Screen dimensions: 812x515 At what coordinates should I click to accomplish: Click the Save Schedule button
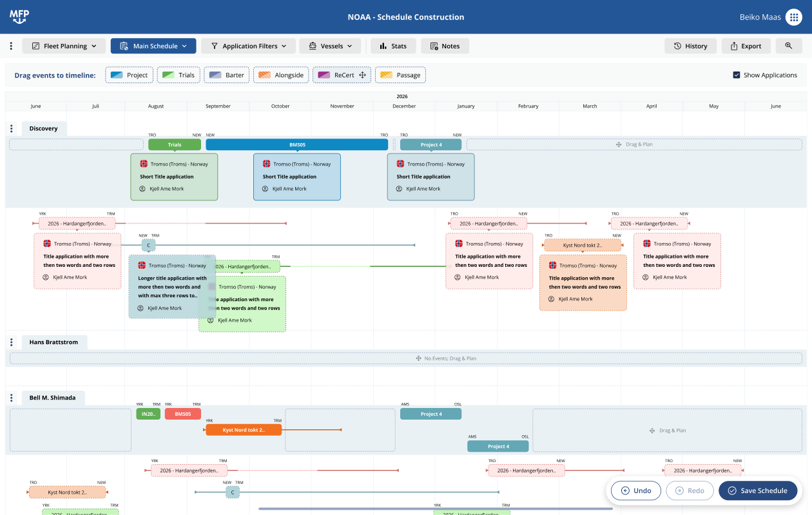(x=757, y=491)
